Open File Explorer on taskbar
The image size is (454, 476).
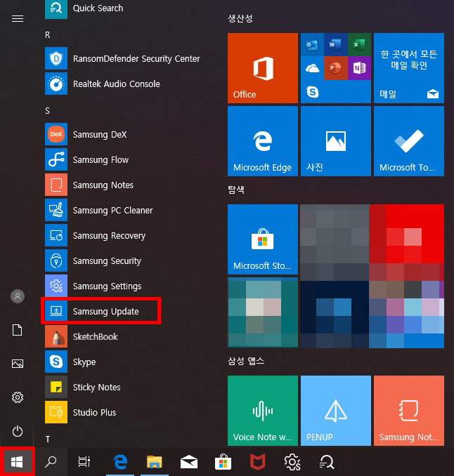coord(155,462)
